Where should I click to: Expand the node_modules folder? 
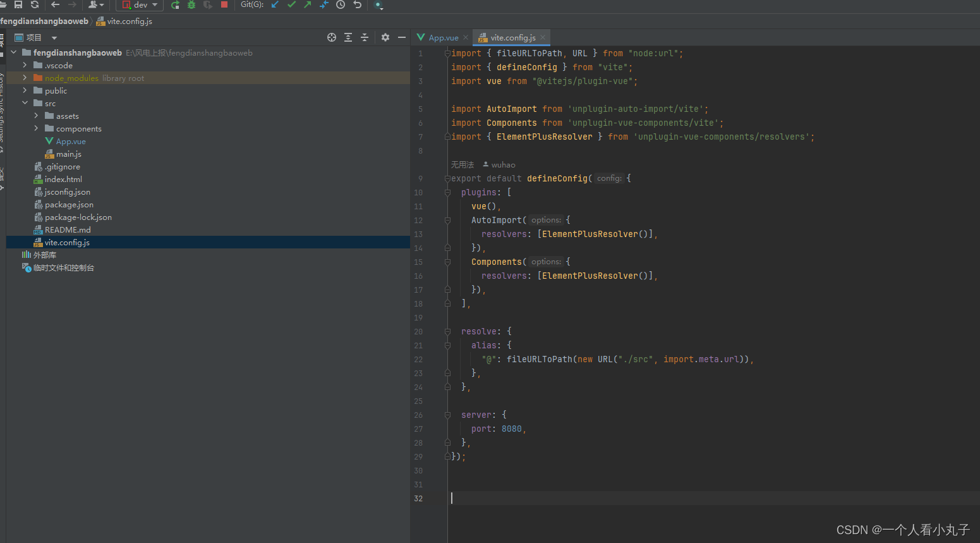click(25, 78)
